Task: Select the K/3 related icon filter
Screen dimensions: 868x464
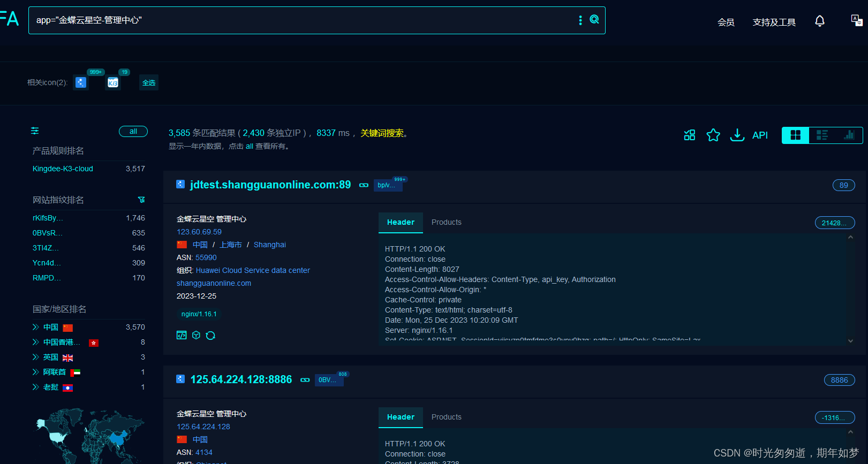Action: pos(113,82)
